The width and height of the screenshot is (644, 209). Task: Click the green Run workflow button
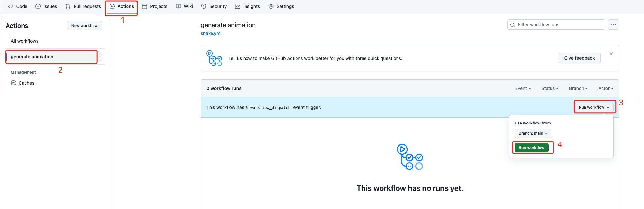tap(532, 148)
